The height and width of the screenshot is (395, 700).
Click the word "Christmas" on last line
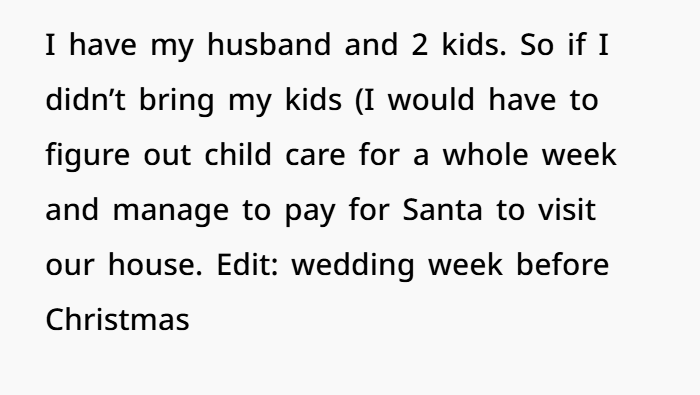(x=117, y=319)
